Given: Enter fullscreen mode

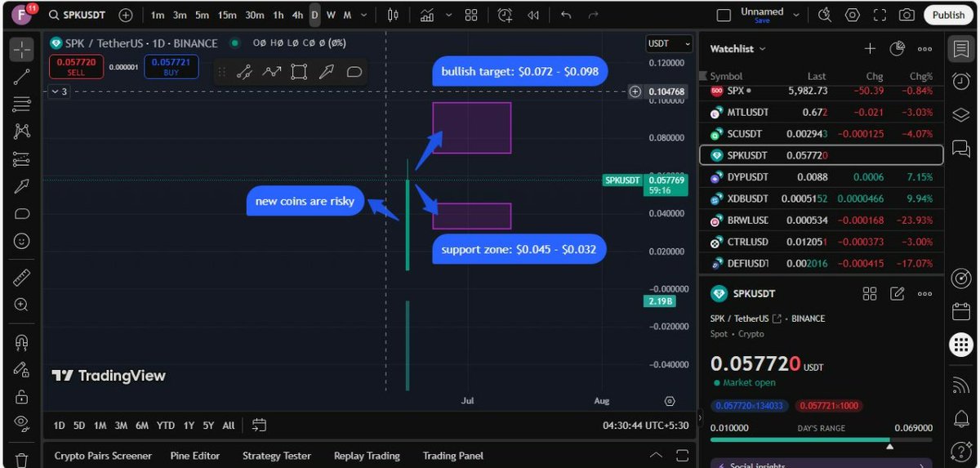Looking at the screenshot, I should 880,15.
